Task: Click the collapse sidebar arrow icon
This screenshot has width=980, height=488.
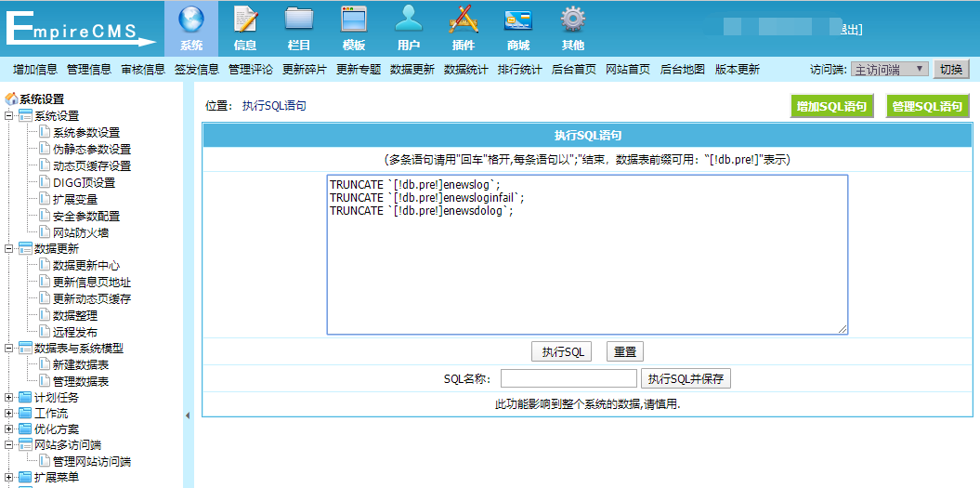Action: (188, 415)
